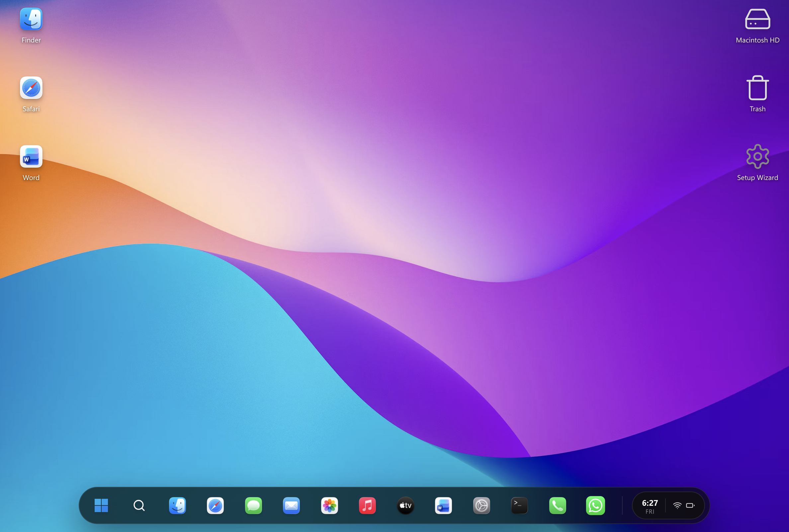Viewport: 789px width, 532px height.
Task: Open System Settings from the dock
Action: [482, 505]
